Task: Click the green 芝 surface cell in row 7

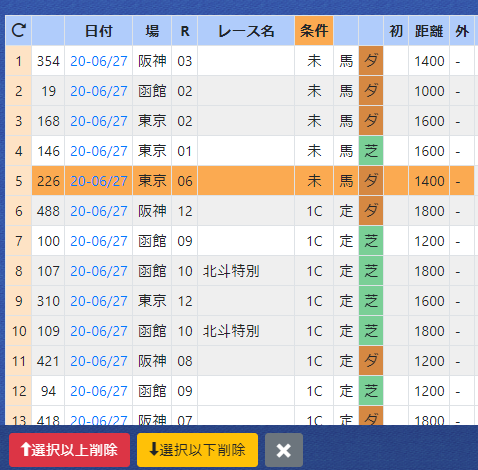Action: 371,241
